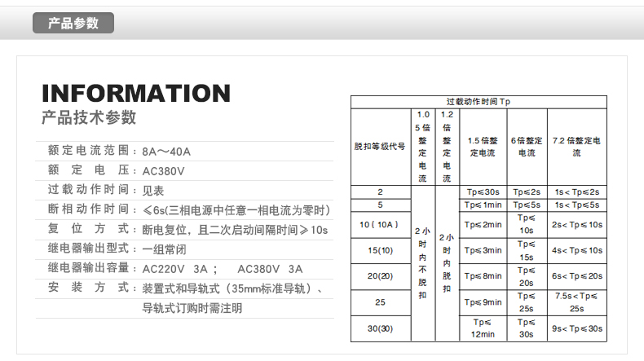Click the 复位方式 label
644x361 pixels.
(88, 228)
